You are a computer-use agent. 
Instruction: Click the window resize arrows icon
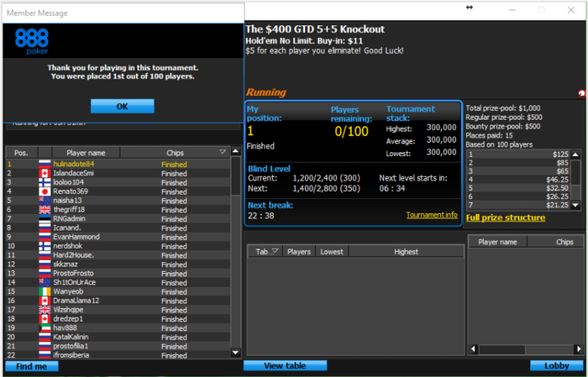469,8
